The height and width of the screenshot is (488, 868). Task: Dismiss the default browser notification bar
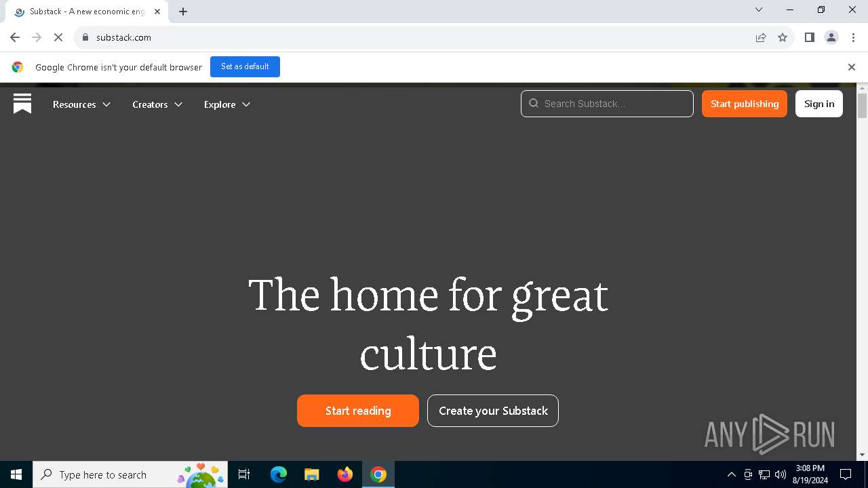(852, 67)
